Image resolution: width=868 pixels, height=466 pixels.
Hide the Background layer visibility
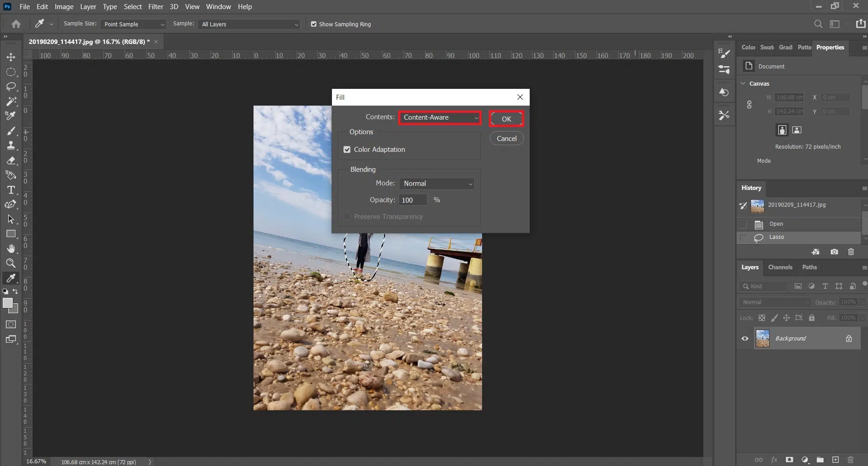(745, 339)
